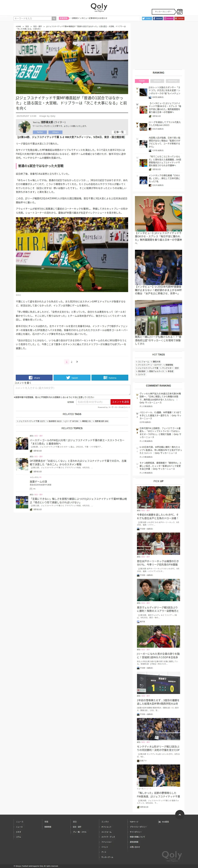Click the author avatar of 浅野凜太郎
198x868 pixels.
tap(24, 127)
